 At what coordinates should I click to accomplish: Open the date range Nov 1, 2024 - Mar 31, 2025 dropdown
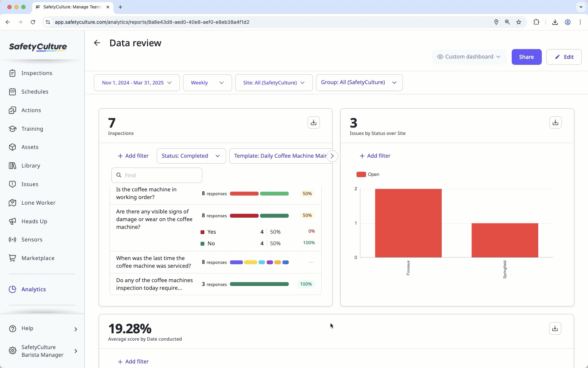(x=137, y=83)
